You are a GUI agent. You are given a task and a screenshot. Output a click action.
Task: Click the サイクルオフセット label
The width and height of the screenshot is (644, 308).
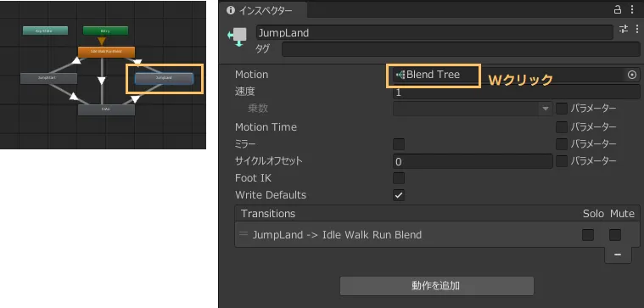[x=269, y=160]
